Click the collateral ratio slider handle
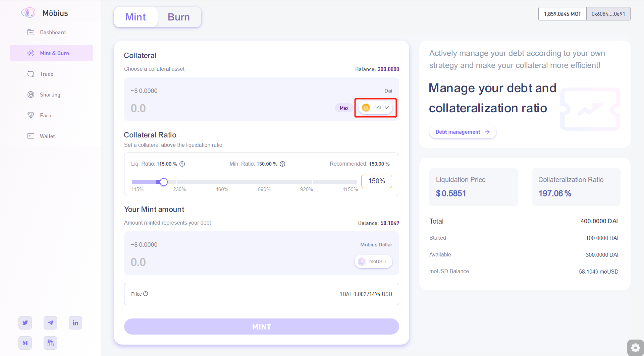 click(164, 182)
